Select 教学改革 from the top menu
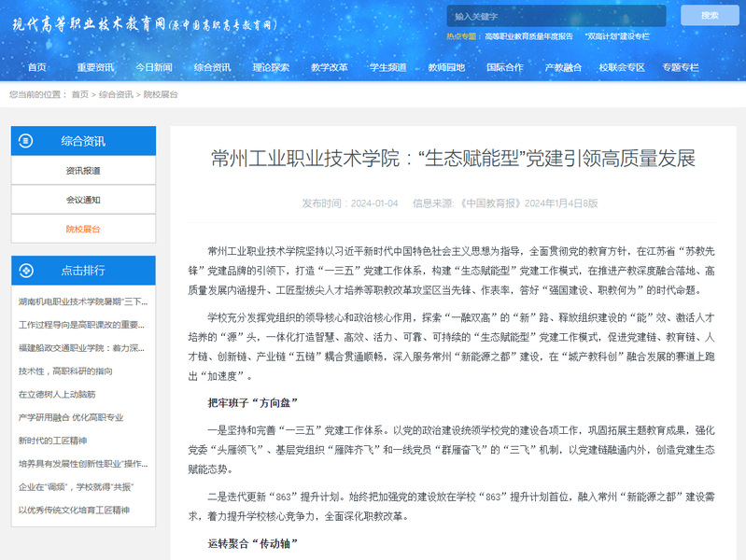The width and height of the screenshot is (746, 560). pos(330,67)
